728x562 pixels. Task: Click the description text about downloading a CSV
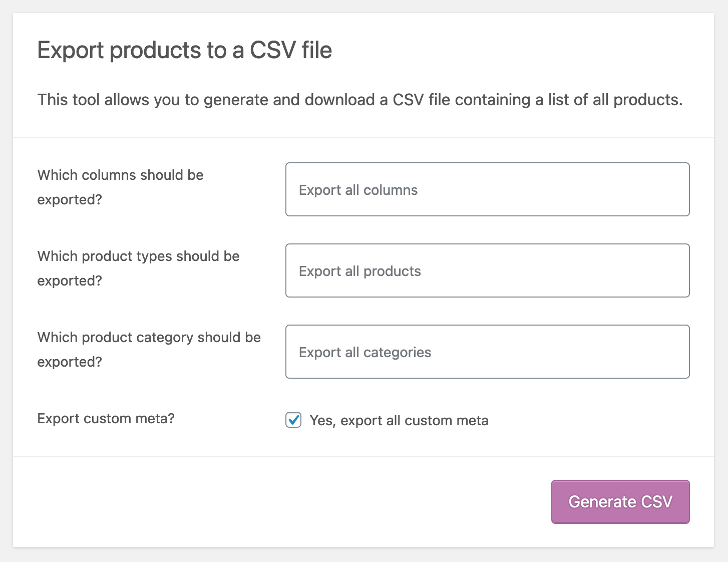359,100
